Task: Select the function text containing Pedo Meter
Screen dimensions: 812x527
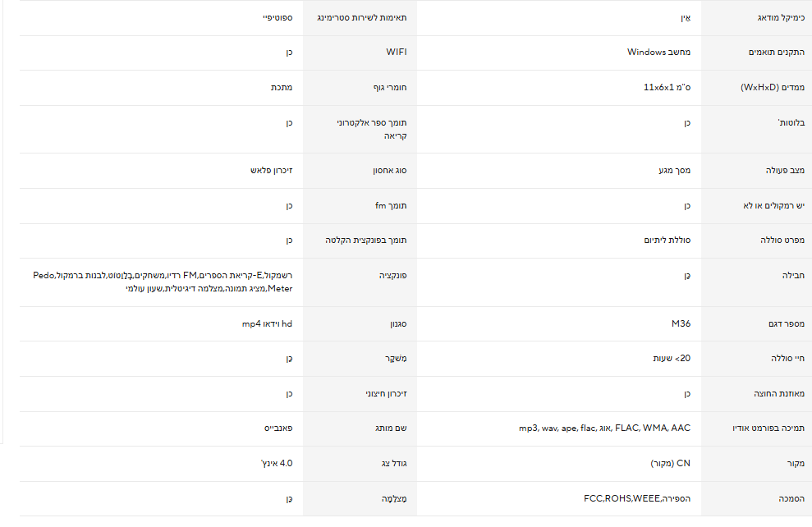Action: [163, 282]
